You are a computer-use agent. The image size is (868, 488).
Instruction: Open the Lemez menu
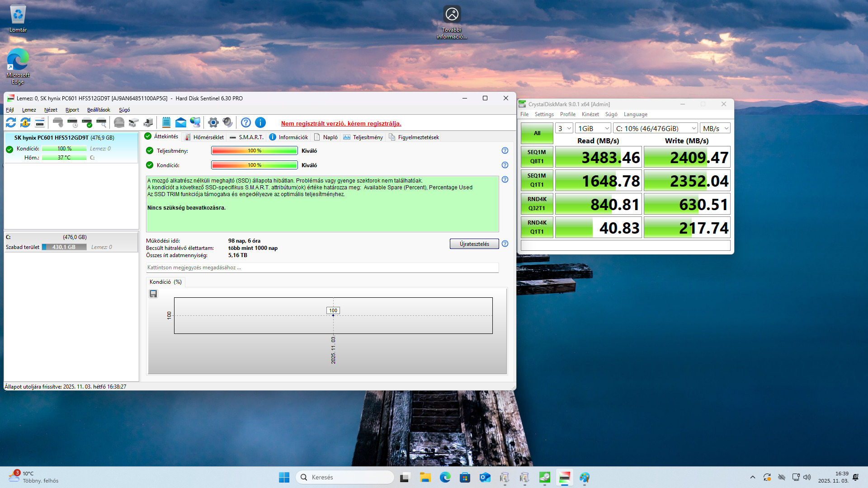click(29, 110)
